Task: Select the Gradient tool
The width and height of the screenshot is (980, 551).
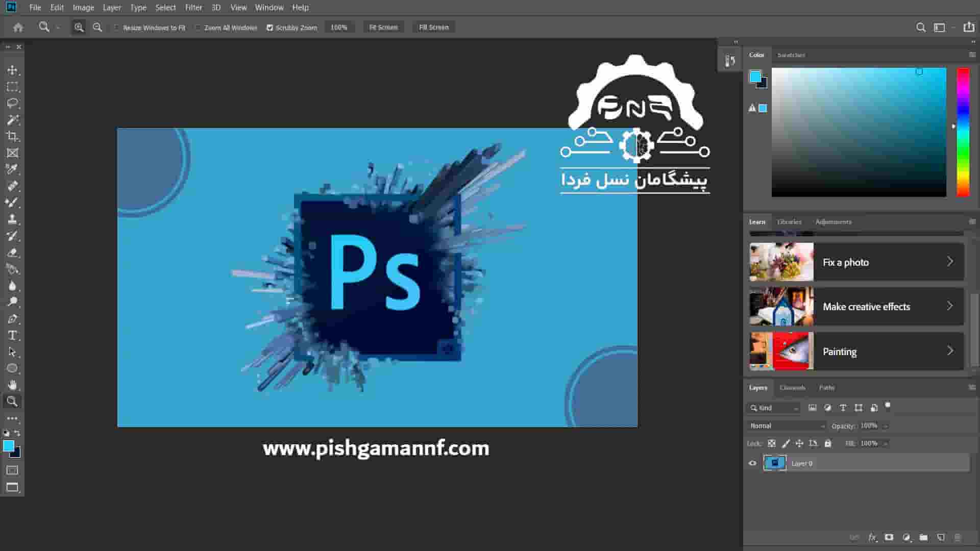Action: coord(12,269)
